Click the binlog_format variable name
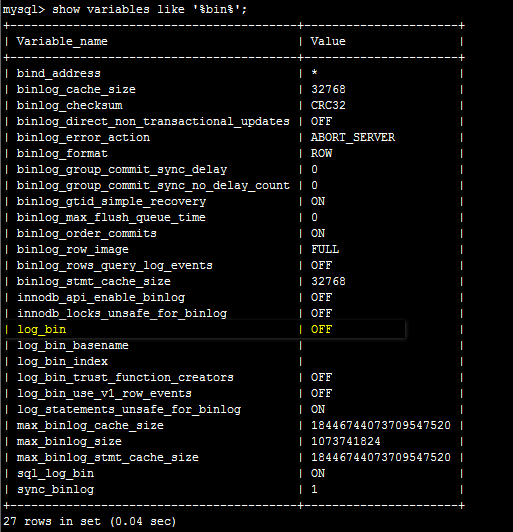The height and width of the screenshot is (532, 513). coord(62,153)
